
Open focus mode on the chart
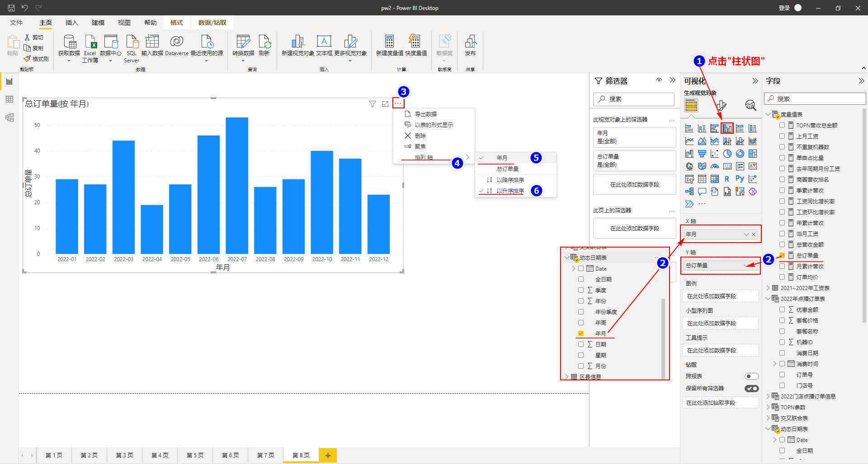point(385,104)
